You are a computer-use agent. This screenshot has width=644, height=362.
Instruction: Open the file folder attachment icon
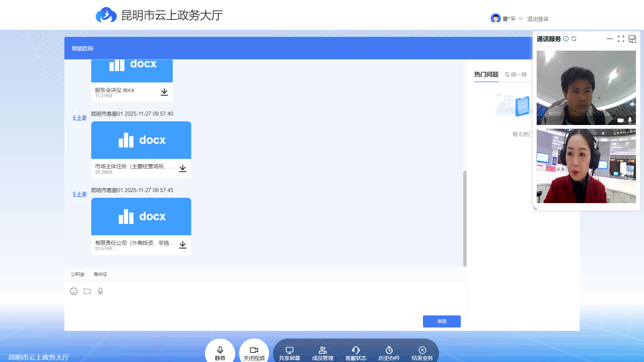pyautogui.click(x=87, y=291)
